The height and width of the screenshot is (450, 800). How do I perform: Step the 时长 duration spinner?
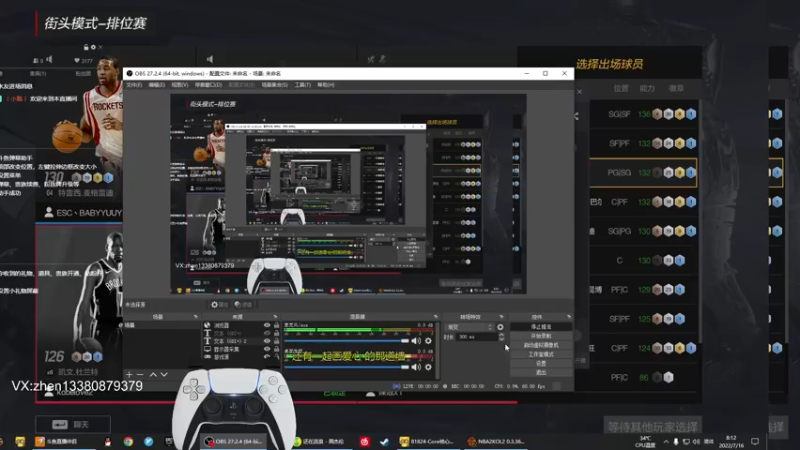[501, 337]
